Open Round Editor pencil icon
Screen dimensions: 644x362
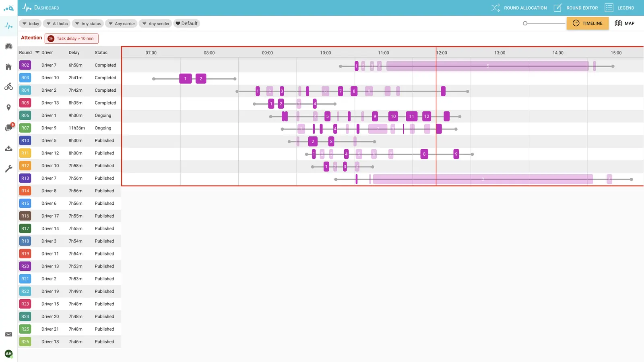coord(557,8)
